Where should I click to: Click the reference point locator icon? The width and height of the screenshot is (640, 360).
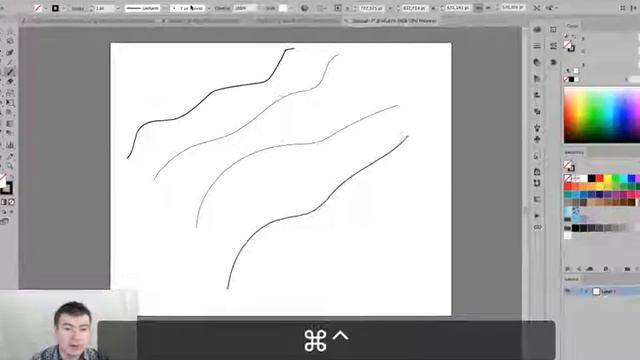pyautogui.click(x=338, y=8)
